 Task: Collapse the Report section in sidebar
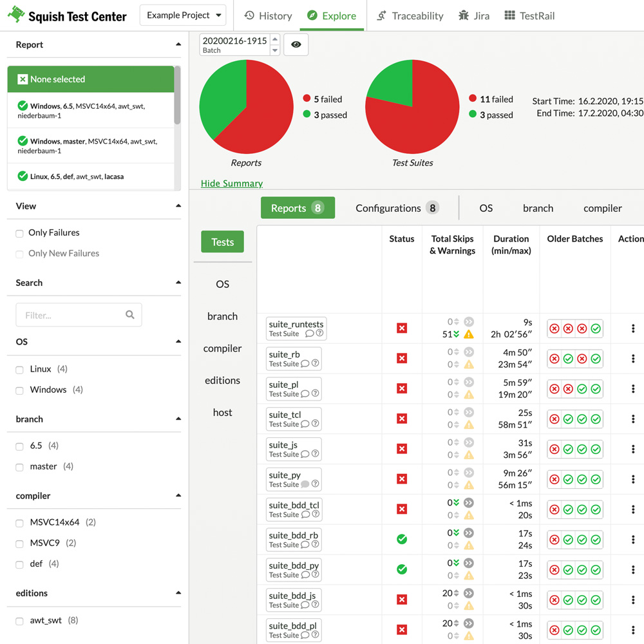(x=178, y=44)
